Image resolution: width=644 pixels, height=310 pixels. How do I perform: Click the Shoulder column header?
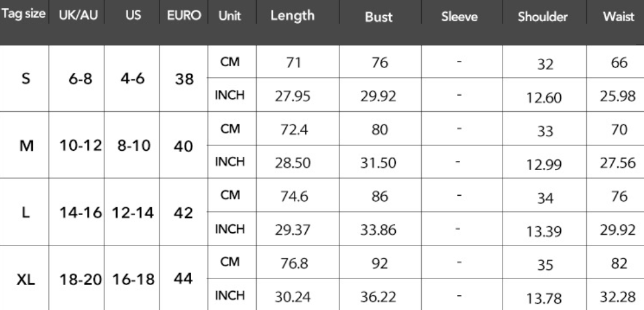(x=543, y=16)
